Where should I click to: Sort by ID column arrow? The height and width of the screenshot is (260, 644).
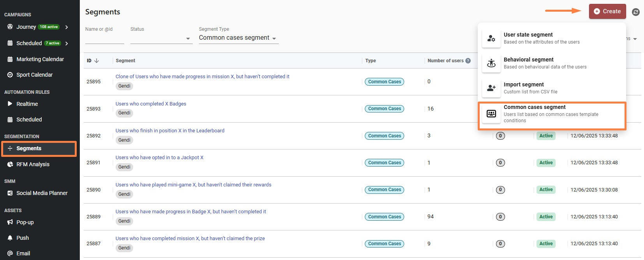tap(97, 61)
